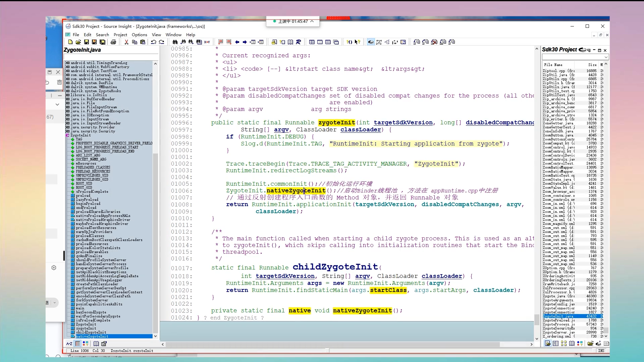Toggle symbol type grouping button
The width and height of the screenshot is (644, 362).
(85, 344)
